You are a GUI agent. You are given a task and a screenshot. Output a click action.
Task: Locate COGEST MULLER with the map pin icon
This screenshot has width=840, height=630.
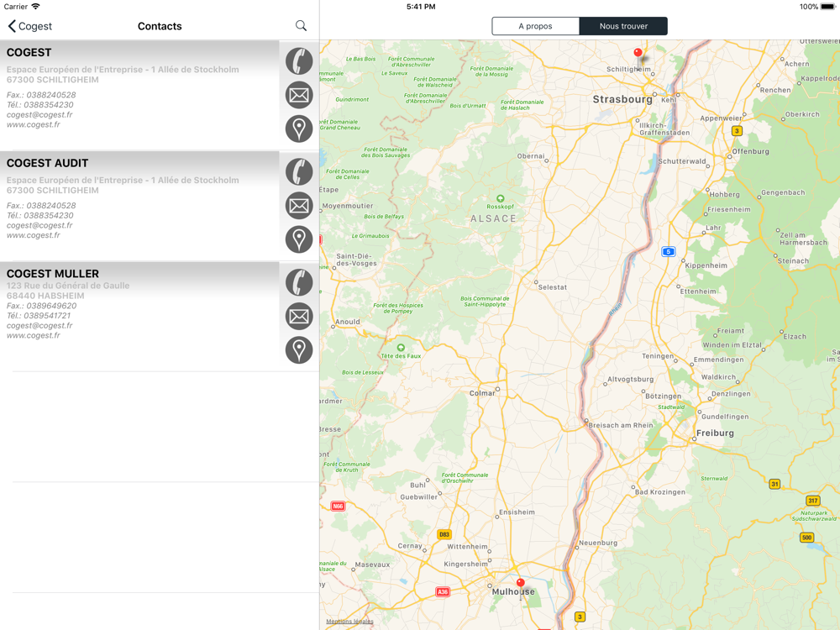pos(299,349)
